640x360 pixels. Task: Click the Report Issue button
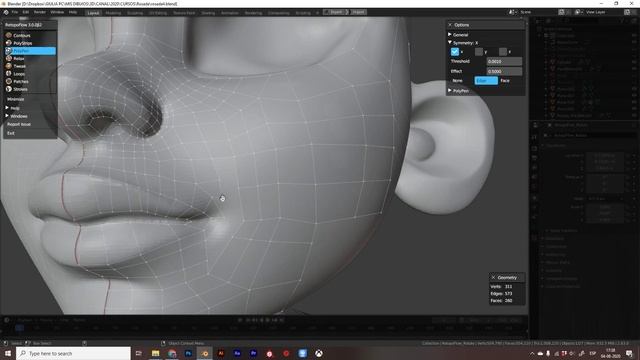[x=19, y=124]
